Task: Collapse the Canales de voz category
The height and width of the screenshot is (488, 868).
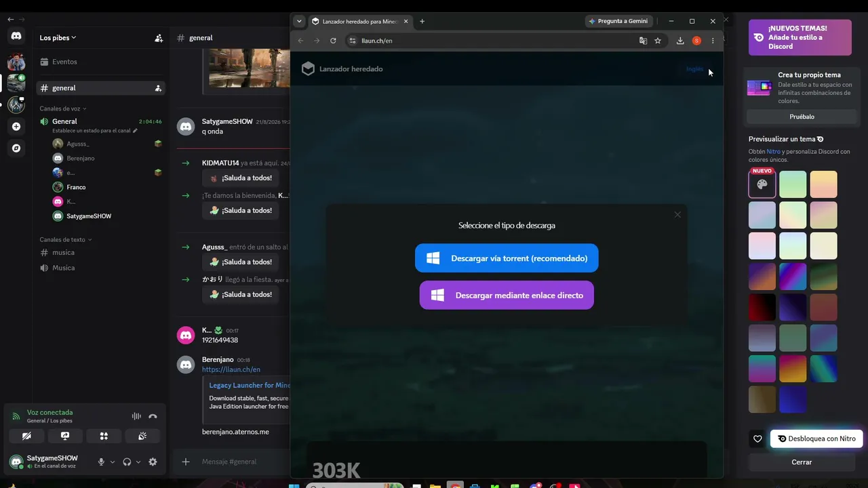Action: 62,108
